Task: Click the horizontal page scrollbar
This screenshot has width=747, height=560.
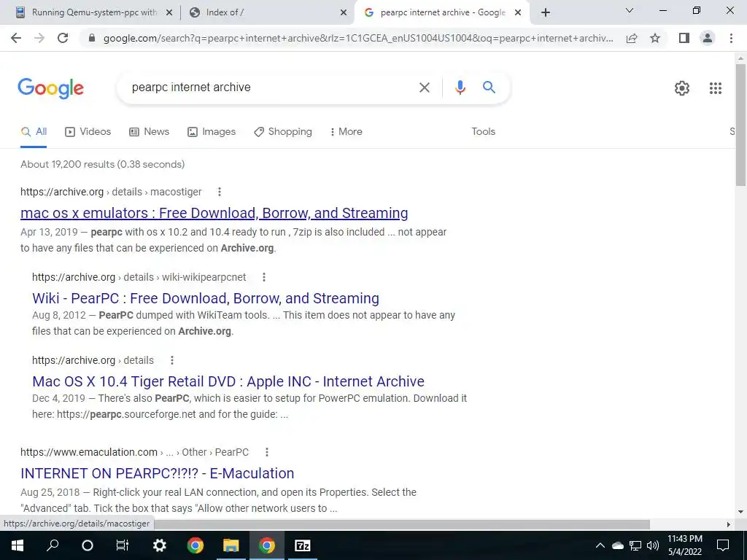Action: [x=401, y=524]
